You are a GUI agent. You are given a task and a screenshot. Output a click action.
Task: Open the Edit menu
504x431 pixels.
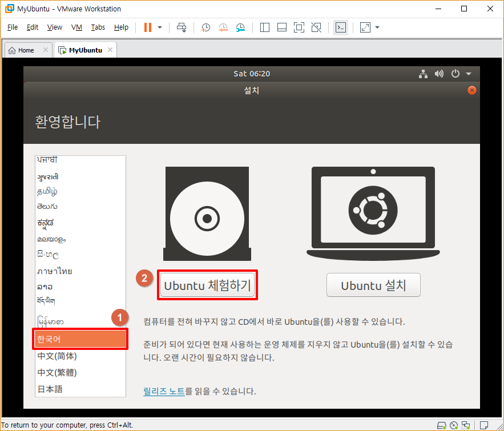coord(32,27)
